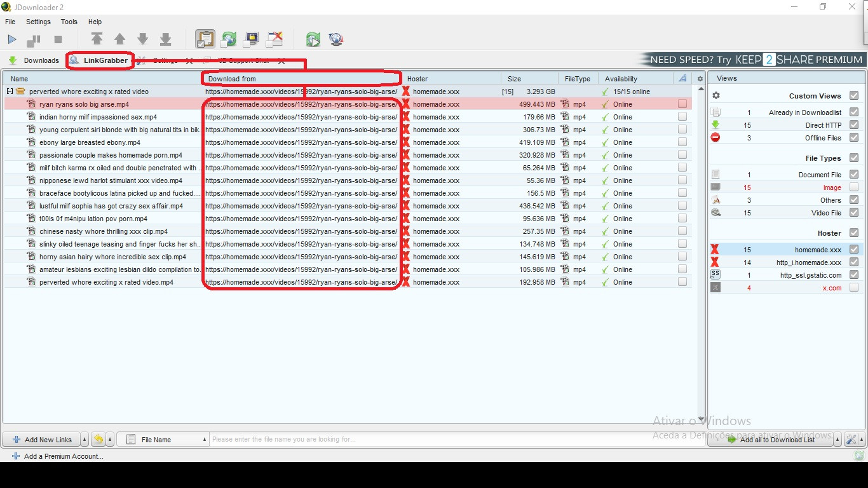Screen dimensions: 868x488
Task: Click the sort lock icon in table header
Action: (682, 78)
